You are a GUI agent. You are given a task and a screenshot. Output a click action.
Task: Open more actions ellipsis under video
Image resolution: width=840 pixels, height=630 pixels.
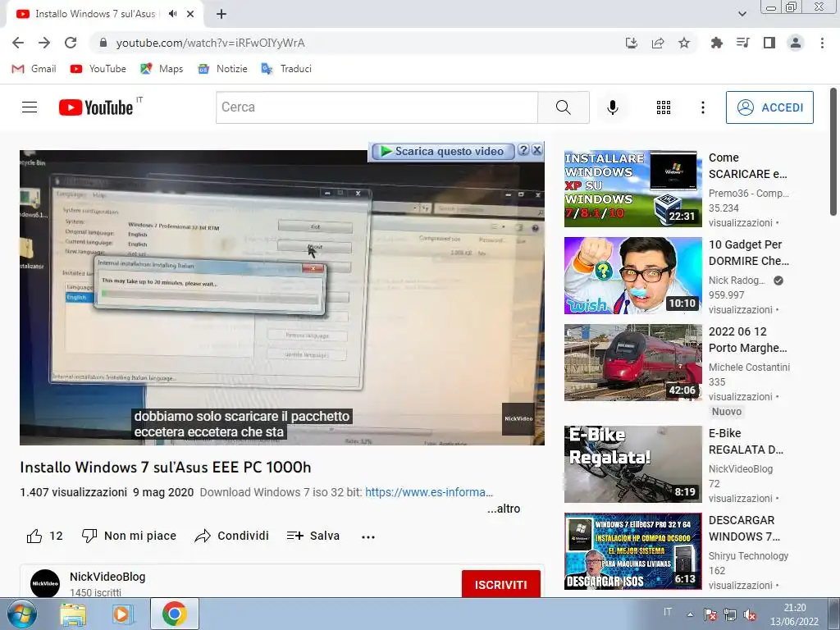point(368,536)
